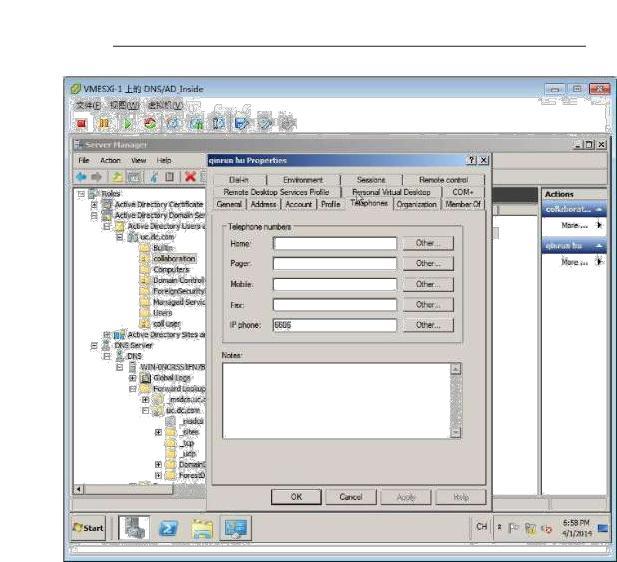This screenshot has height=562, width=617.
Task: Click the red X delete toolbar icon
Action: coord(190,177)
